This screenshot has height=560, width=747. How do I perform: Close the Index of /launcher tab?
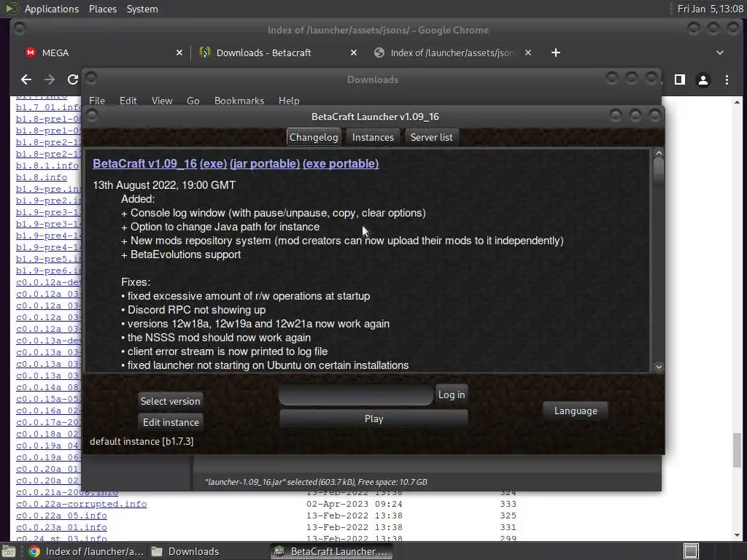528,52
